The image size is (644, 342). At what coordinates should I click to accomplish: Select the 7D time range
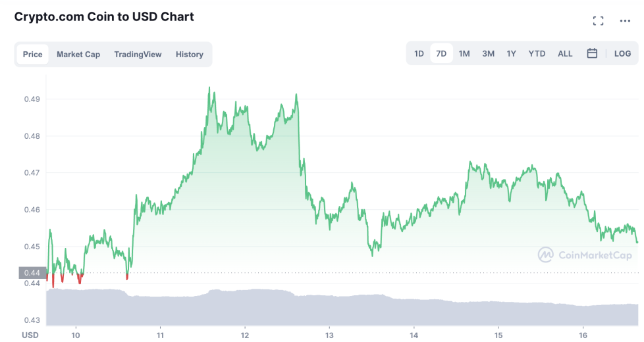point(441,54)
